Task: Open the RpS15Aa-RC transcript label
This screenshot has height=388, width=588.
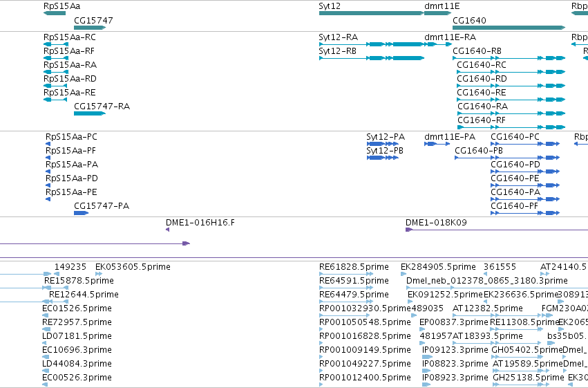Action: [70, 37]
